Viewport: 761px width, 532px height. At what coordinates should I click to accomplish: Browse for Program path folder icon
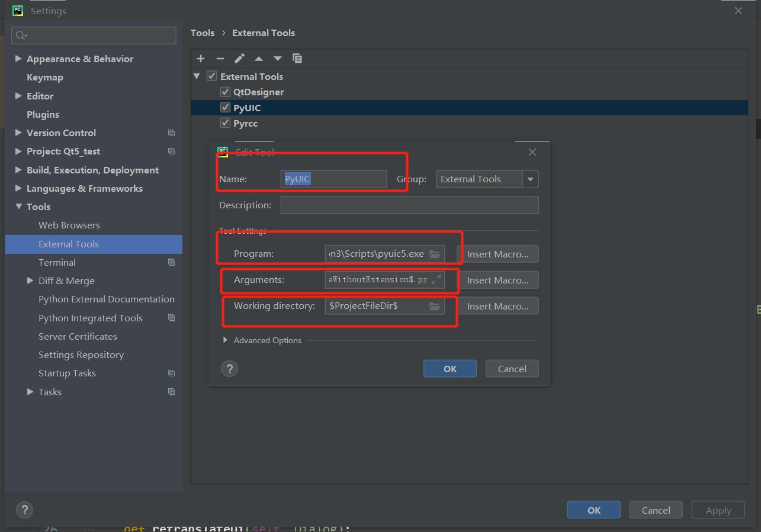(435, 254)
